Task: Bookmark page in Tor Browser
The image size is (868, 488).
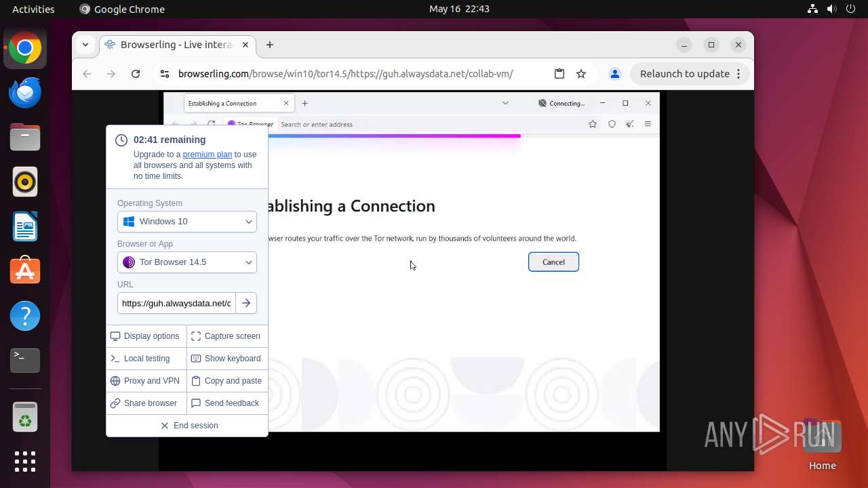Action: (x=593, y=124)
